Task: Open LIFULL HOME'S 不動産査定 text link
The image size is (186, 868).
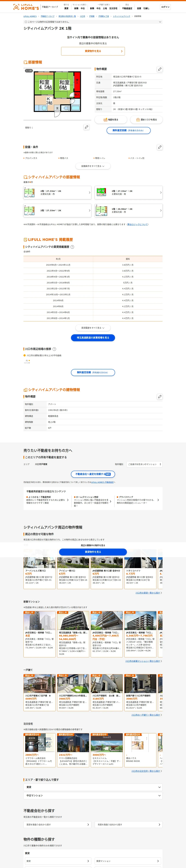Action: pyautogui.click(x=102, y=482)
